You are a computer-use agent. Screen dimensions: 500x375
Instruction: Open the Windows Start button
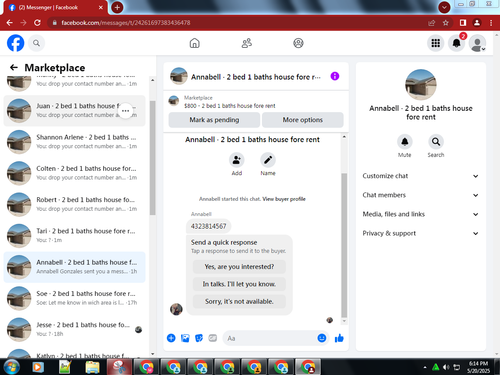(11, 367)
